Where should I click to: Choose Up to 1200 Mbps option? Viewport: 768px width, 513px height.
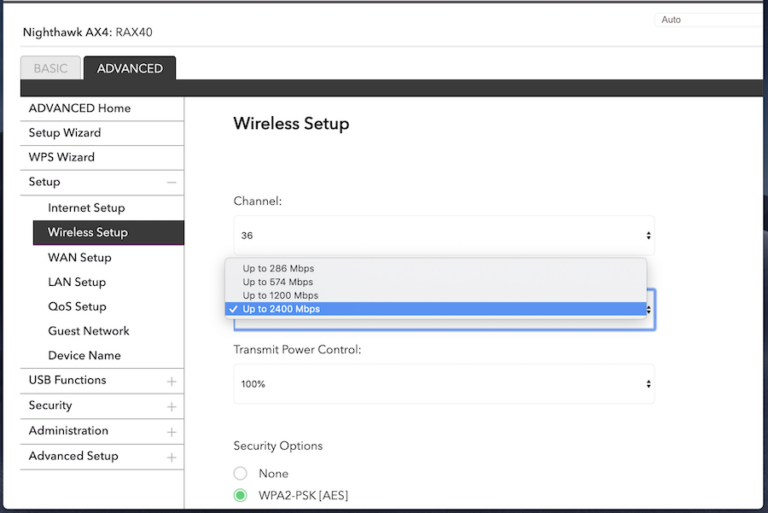point(280,295)
